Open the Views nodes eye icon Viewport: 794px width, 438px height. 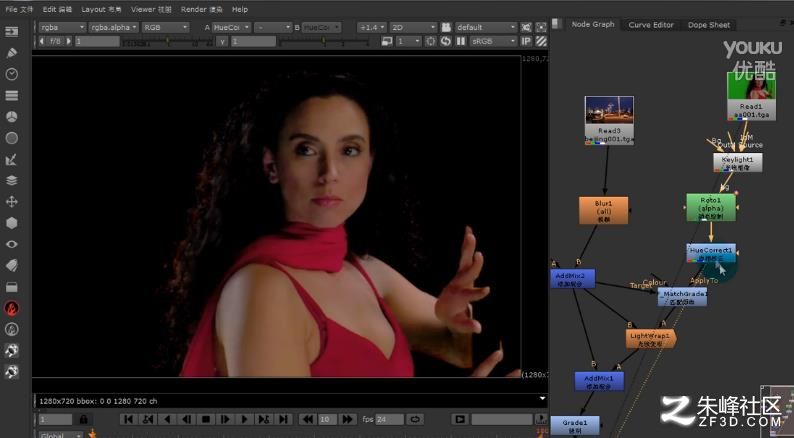[12, 245]
